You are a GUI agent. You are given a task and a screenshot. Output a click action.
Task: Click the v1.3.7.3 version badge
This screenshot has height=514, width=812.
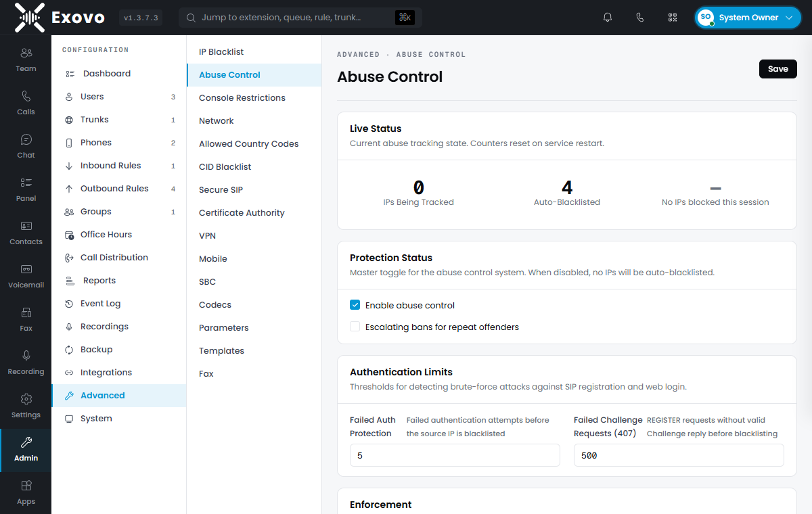pos(141,18)
